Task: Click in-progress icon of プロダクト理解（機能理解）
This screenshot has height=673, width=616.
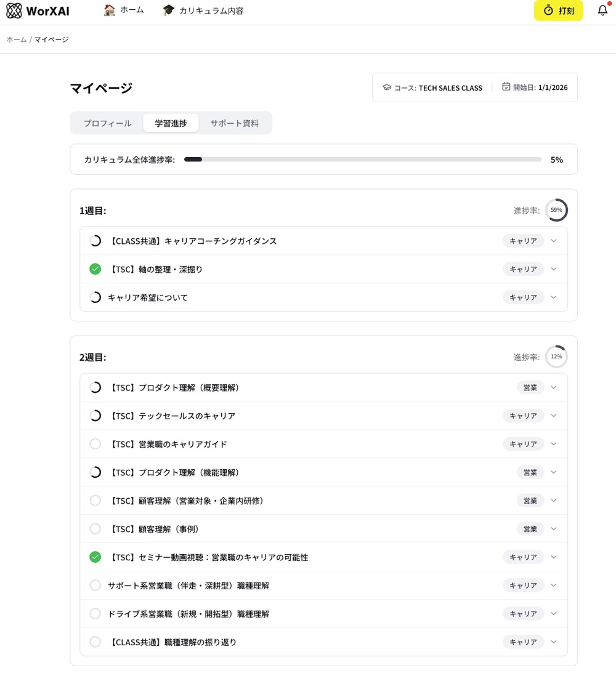Action: coord(95,472)
